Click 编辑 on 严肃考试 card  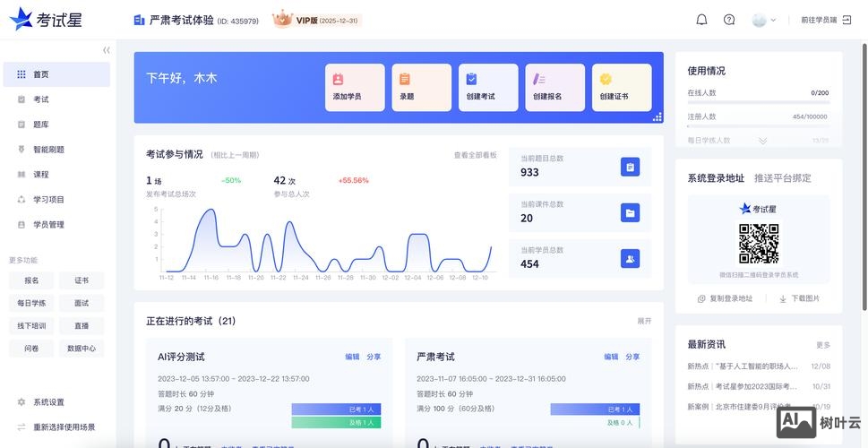[611, 357]
